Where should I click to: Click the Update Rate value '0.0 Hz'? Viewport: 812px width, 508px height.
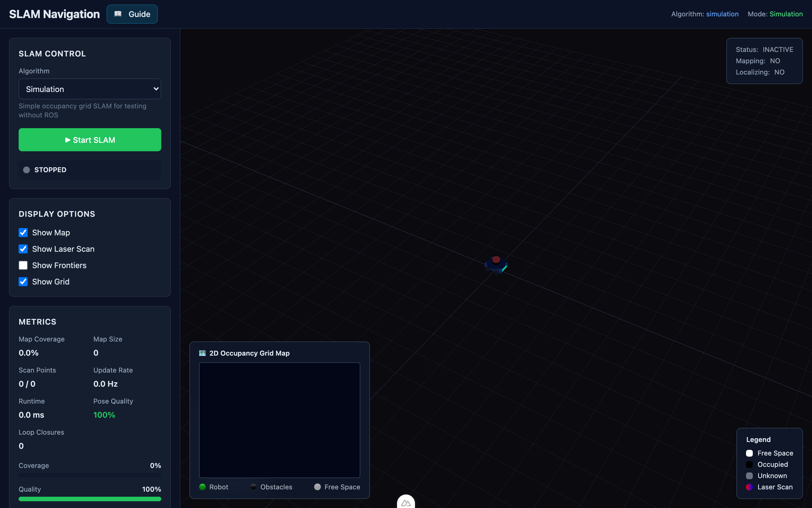105,384
